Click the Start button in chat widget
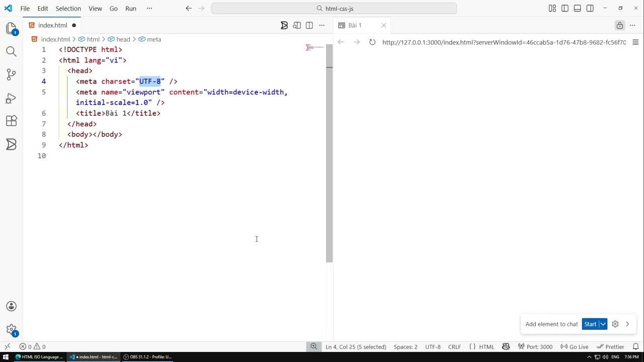The image size is (644, 362). click(590, 324)
